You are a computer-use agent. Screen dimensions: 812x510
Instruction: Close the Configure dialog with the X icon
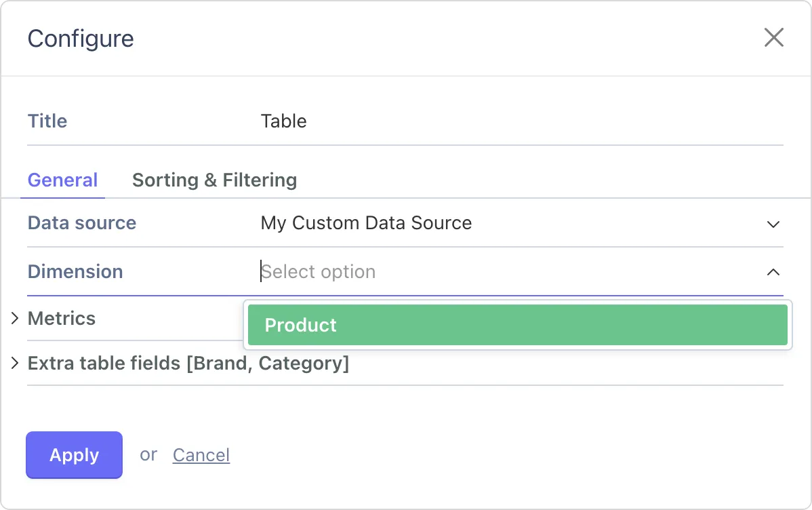click(x=773, y=38)
